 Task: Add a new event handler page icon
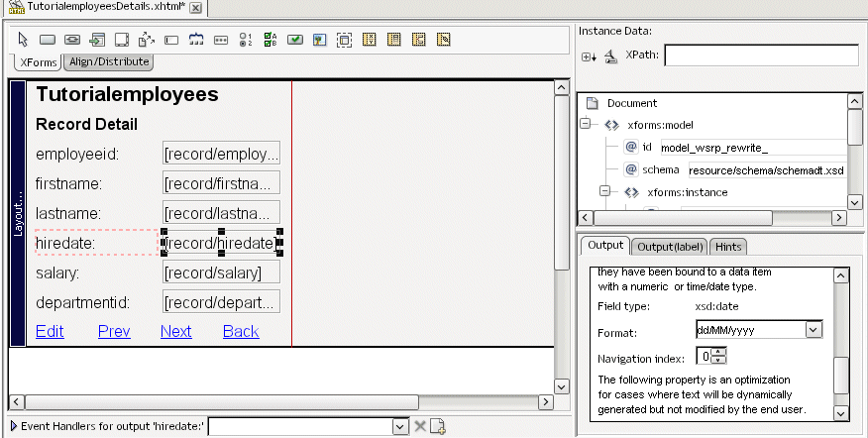click(x=438, y=426)
